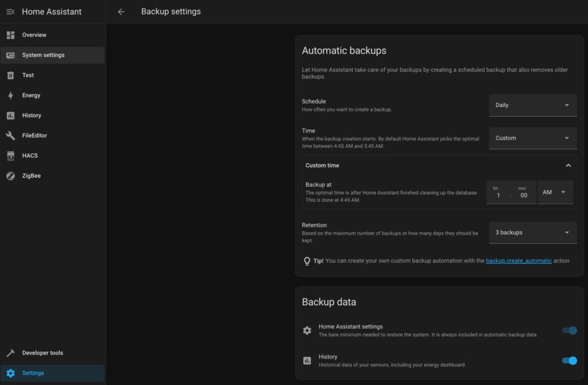Toggle the Home Assistant settings switch
Image resolution: width=588 pixels, height=385 pixels.
tap(569, 330)
